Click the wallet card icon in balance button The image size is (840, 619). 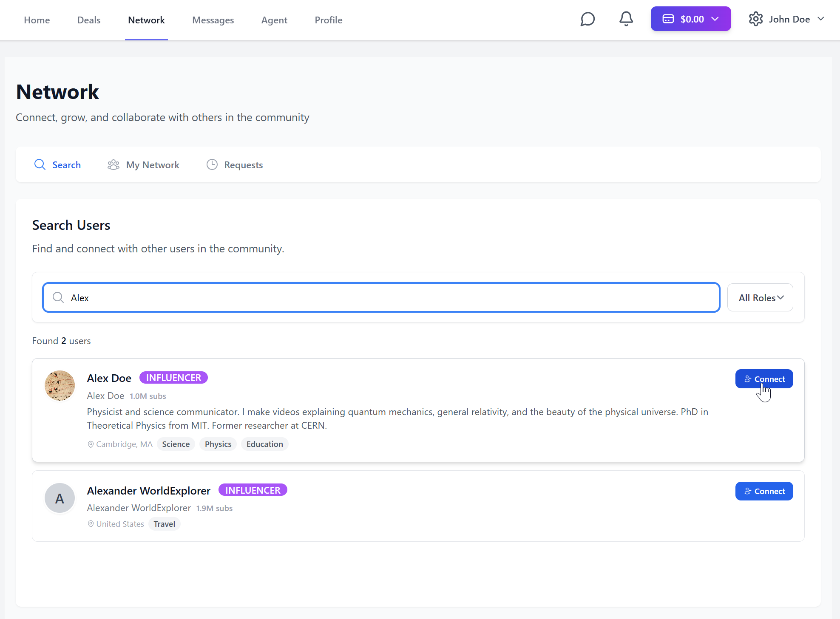(x=668, y=19)
